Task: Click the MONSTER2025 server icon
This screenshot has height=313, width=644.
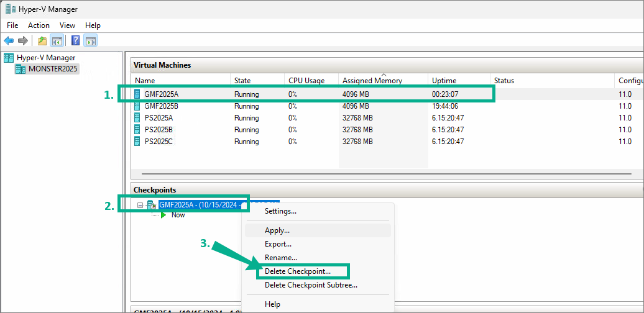Action: point(21,69)
